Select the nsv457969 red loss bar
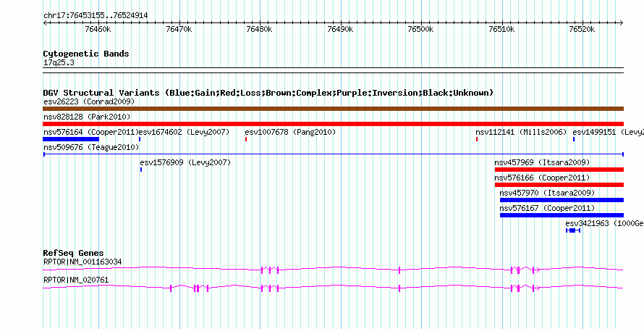 [559, 170]
